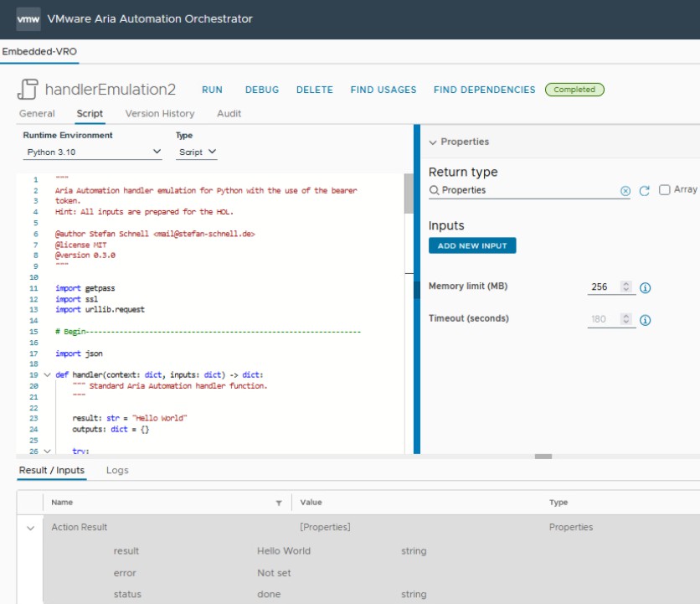Click line number 10 in gutter

(x=34, y=277)
